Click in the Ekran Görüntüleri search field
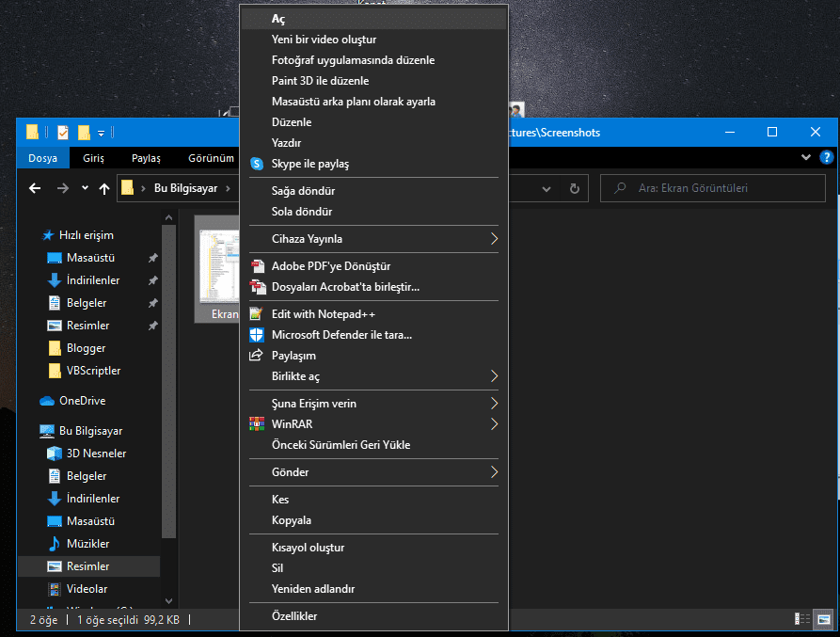The height and width of the screenshot is (637, 840). click(712, 188)
